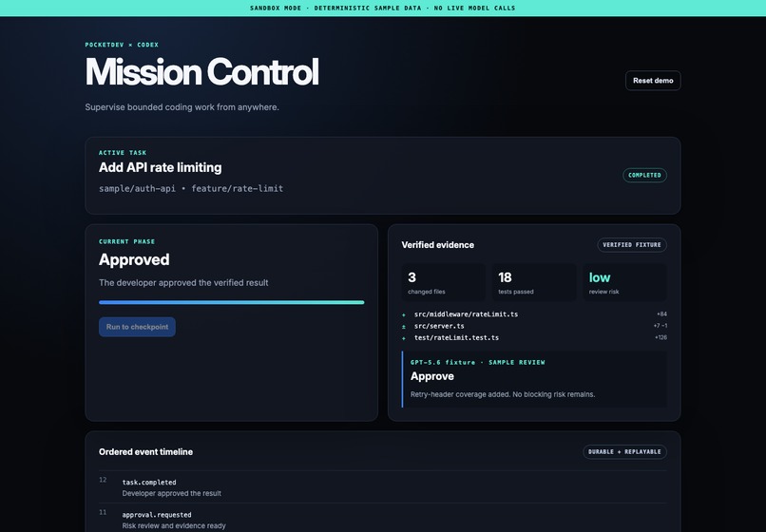Click the event number 11
Screen dimensions: 766x532
click(103, 512)
